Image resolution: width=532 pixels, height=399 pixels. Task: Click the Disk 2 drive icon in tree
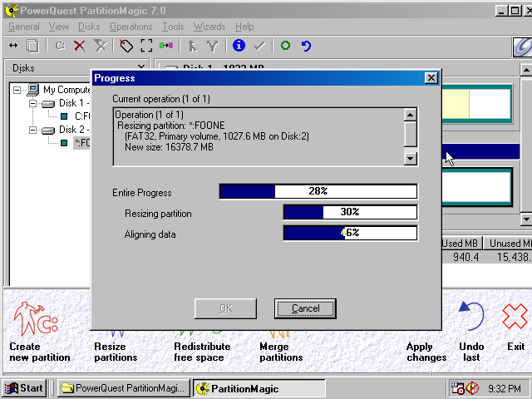pos(48,131)
